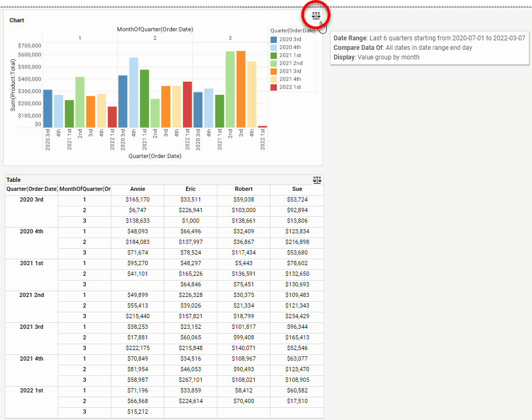
Task: Click the Robert column header
Action: (x=243, y=189)
